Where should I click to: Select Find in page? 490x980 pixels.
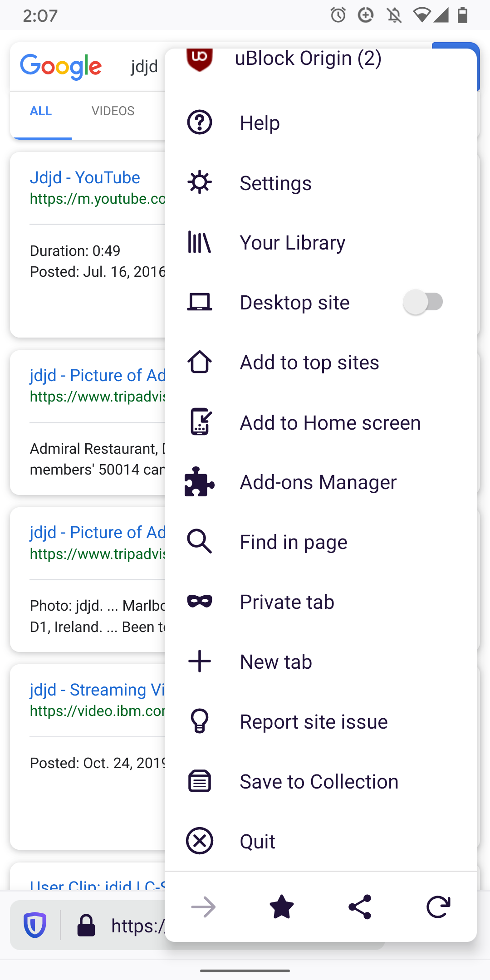click(x=320, y=542)
